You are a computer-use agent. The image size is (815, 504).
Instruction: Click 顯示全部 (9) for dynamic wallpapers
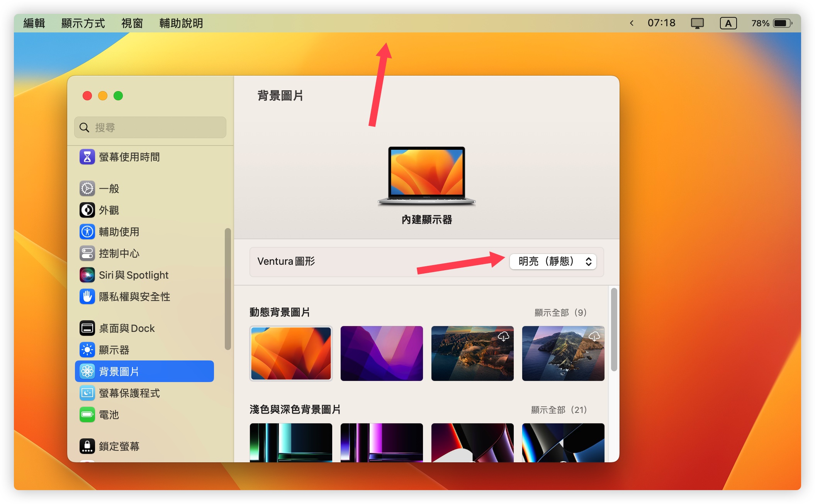[561, 313]
